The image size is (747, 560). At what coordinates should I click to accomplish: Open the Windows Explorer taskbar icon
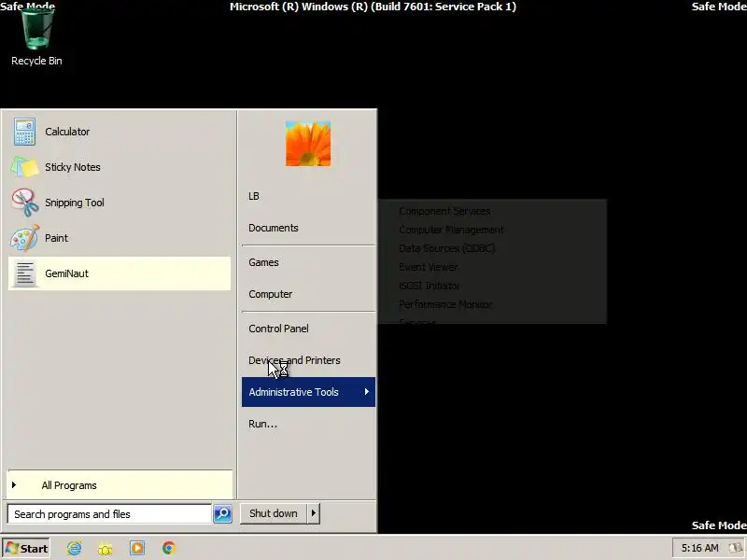[106, 548]
